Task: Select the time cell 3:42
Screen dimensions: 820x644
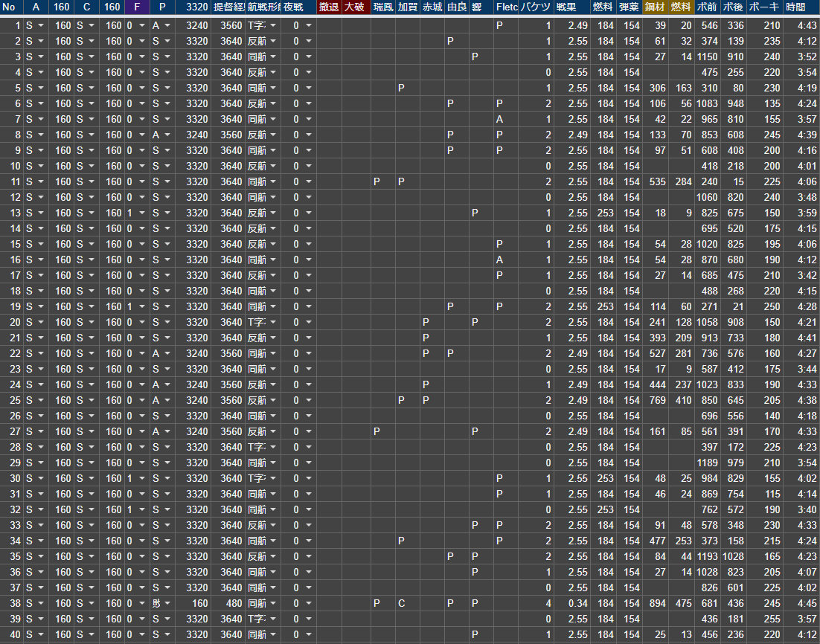Action: [801, 275]
